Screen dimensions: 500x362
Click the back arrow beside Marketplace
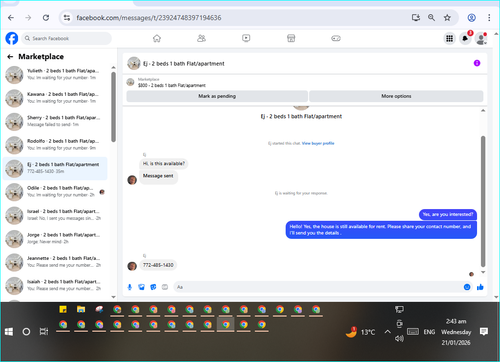click(10, 57)
